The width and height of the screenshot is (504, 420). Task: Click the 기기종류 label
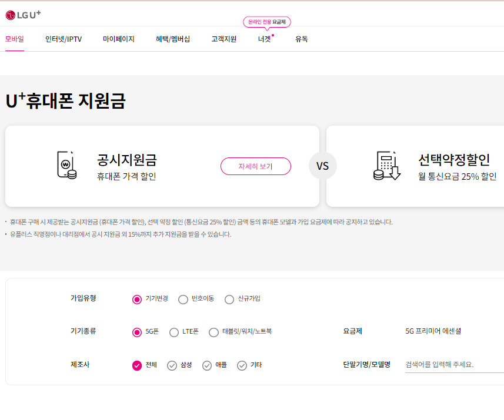[84, 331]
